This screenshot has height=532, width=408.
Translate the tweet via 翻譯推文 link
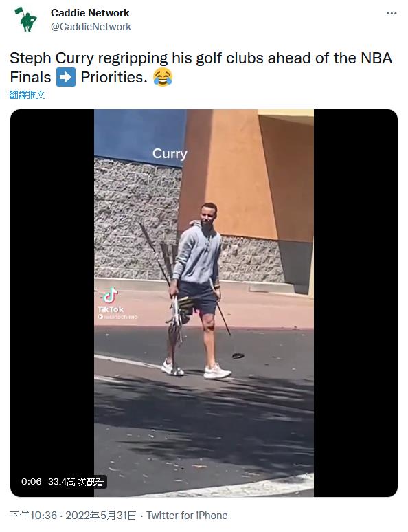pos(27,95)
